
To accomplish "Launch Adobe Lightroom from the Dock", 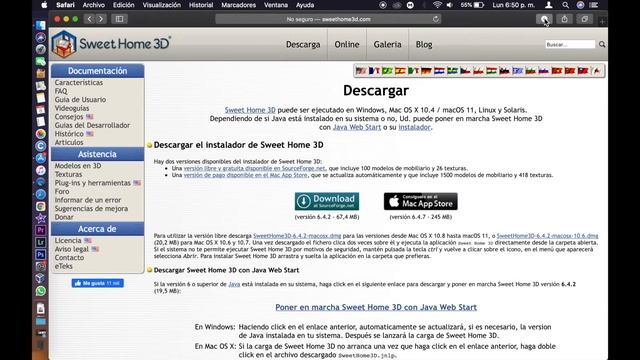I will (x=40, y=242).
